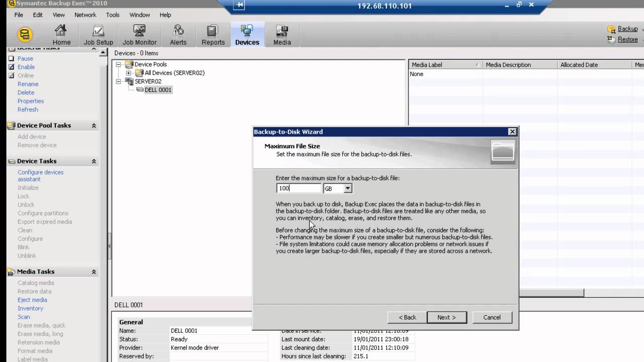The height and width of the screenshot is (362, 644).
Task: Sort by the Media Label column
Action: (x=445, y=65)
